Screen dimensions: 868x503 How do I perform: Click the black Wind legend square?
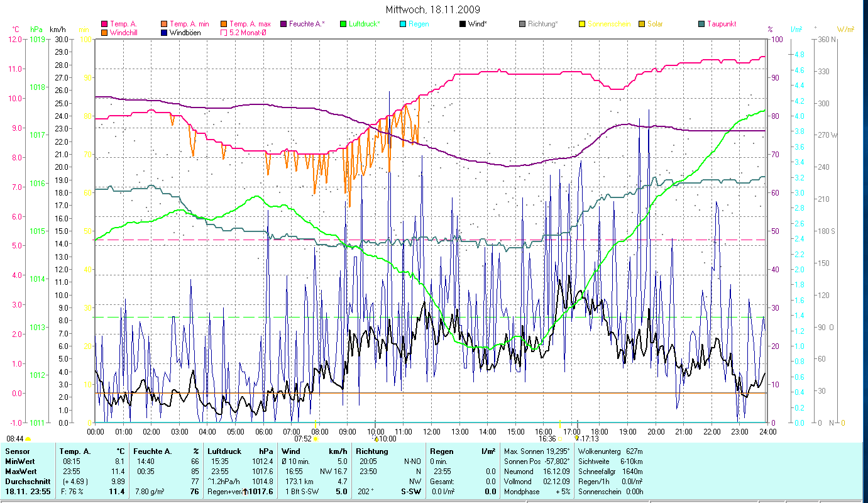[x=463, y=24]
